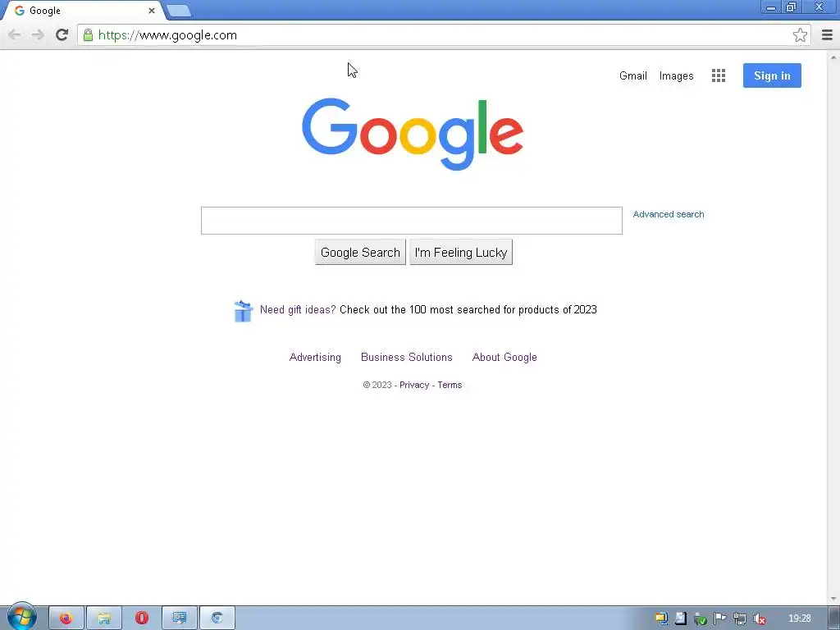Open the Windows Start menu

click(x=22, y=618)
